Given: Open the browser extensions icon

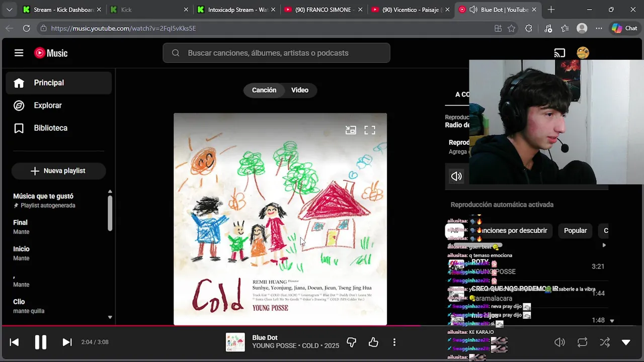Looking at the screenshot, I should [x=528, y=29].
